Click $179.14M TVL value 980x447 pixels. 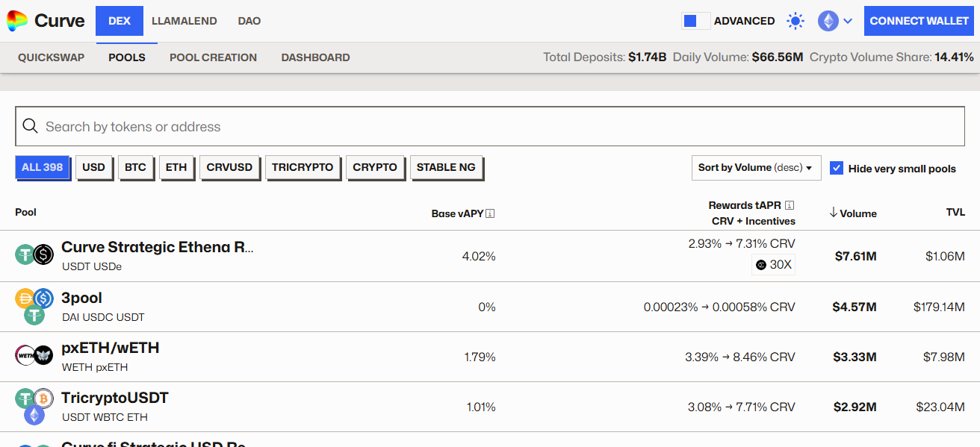point(939,307)
